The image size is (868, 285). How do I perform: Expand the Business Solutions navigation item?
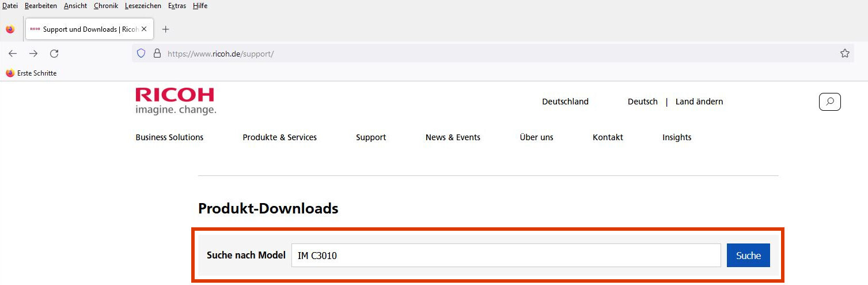(169, 137)
